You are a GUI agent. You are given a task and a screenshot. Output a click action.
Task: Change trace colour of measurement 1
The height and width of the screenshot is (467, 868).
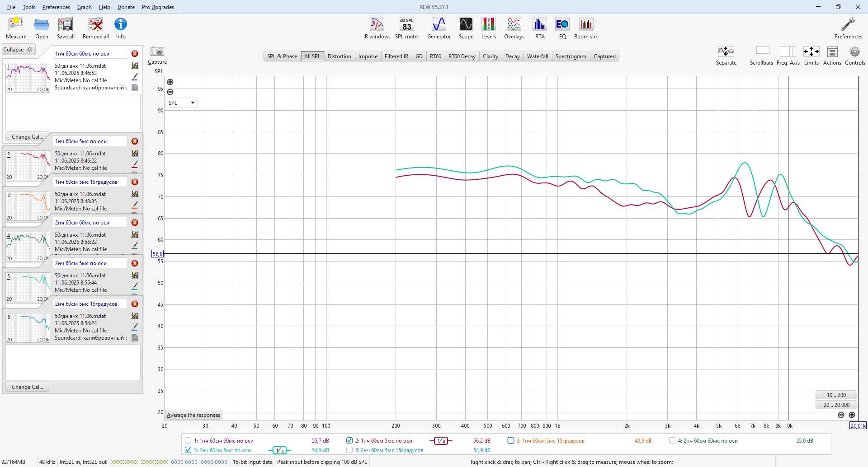point(135,76)
